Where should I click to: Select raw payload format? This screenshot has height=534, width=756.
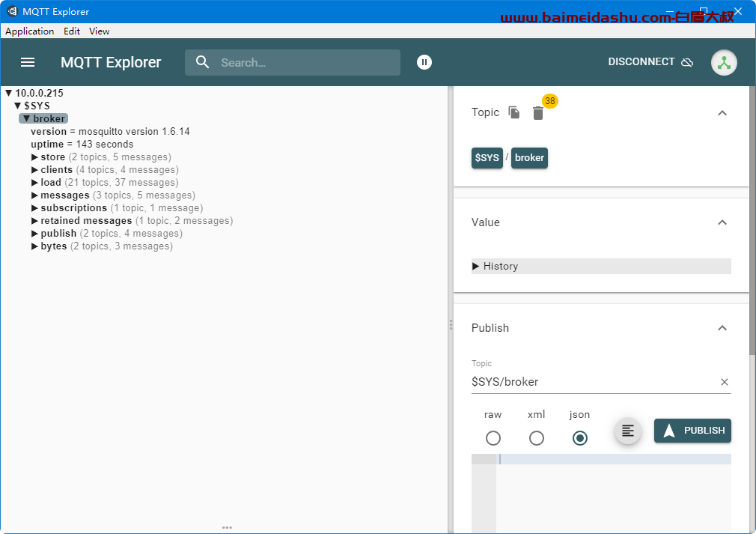point(493,438)
